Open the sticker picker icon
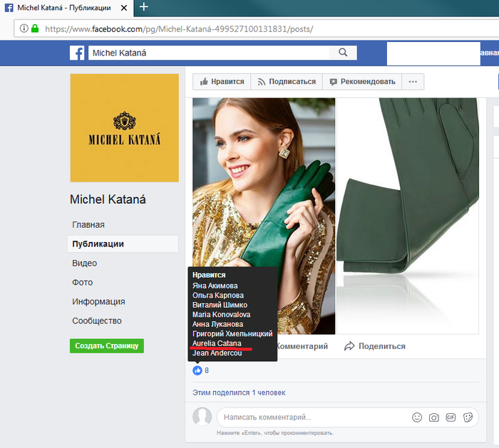This screenshot has width=499, height=448. [x=468, y=417]
